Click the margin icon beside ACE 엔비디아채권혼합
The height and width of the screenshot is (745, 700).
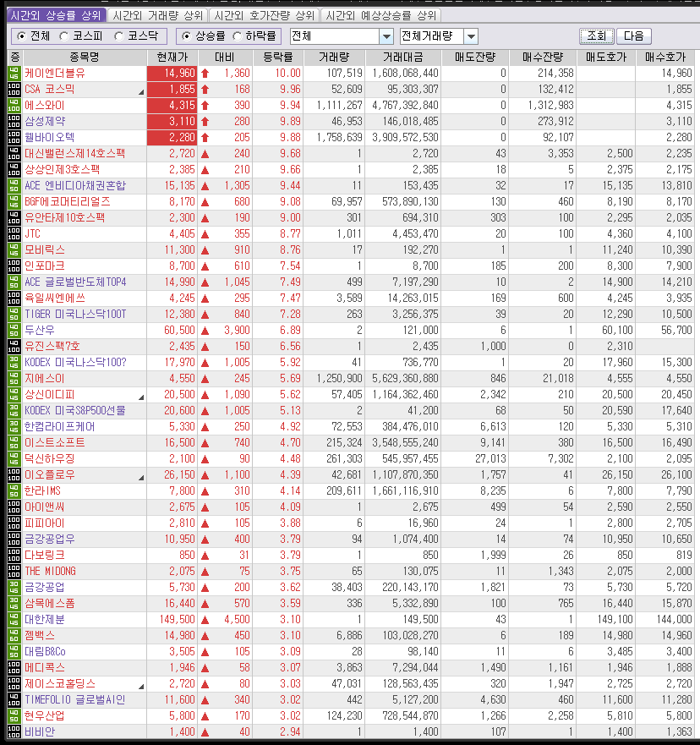click(x=14, y=186)
